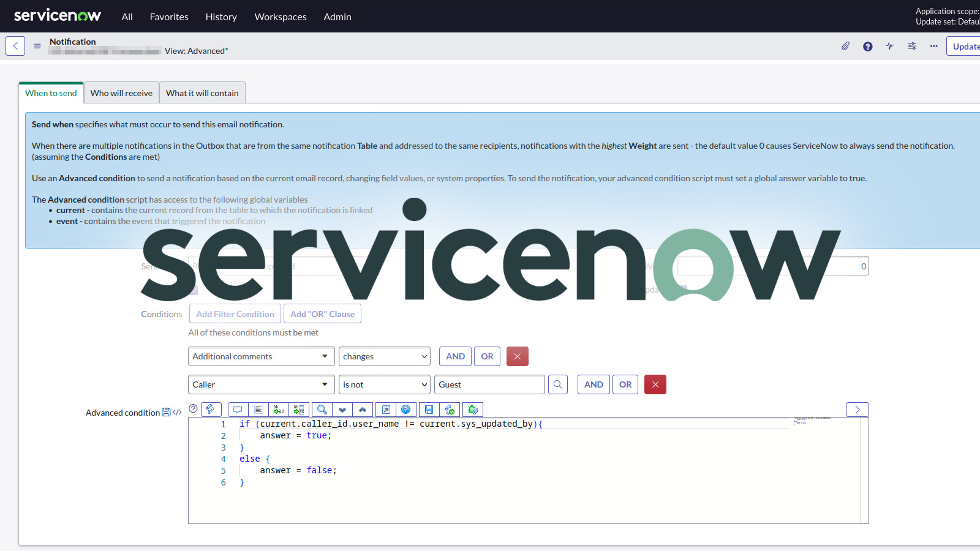Switch to the 'Who will receive' tab
The height and width of the screenshot is (551, 980).
click(121, 92)
